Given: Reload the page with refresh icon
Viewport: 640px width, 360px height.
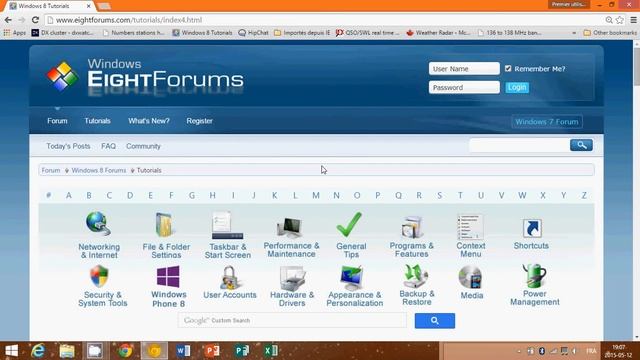Looking at the screenshot, I should [35, 20].
